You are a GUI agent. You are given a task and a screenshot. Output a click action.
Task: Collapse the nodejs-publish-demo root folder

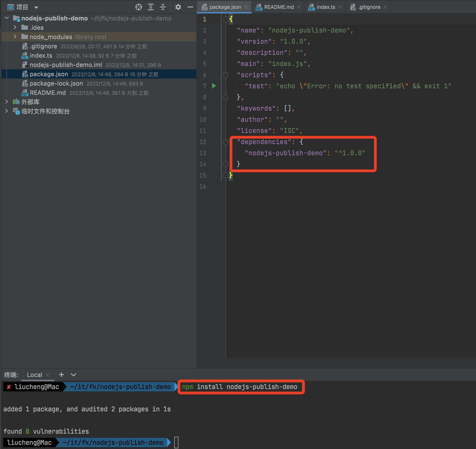(x=7, y=18)
